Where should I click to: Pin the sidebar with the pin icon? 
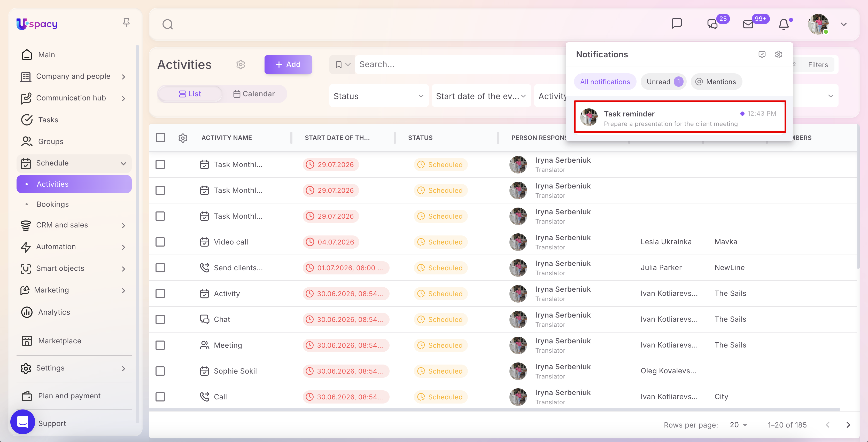126,23
